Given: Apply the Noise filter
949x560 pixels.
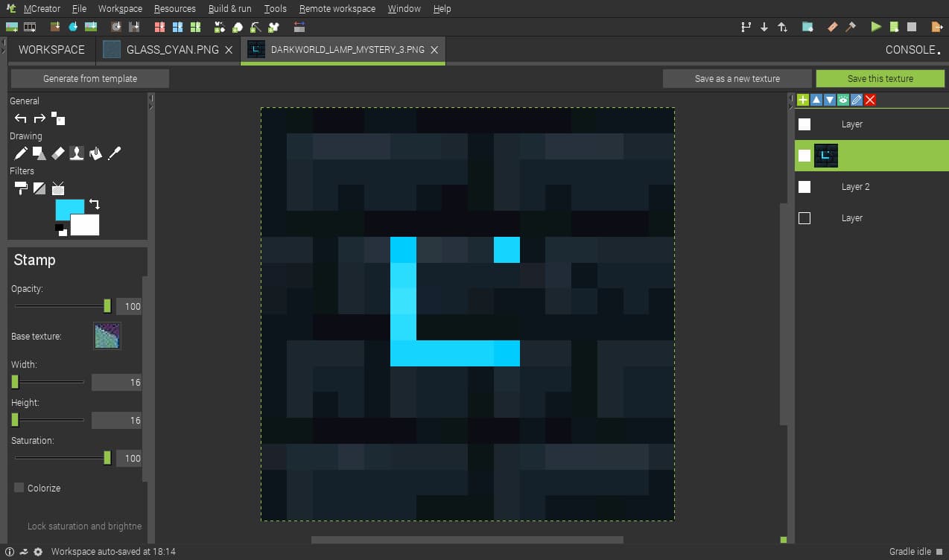Looking at the screenshot, I should tap(58, 188).
